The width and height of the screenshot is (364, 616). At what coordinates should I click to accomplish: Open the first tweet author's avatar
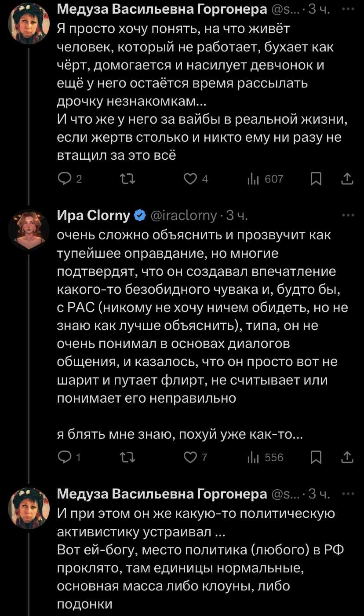[x=29, y=23]
